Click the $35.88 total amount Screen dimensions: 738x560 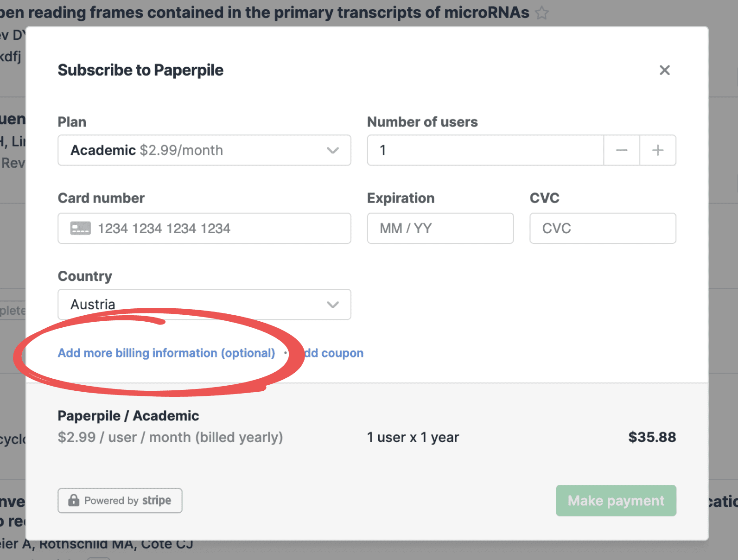[x=652, y=437]
